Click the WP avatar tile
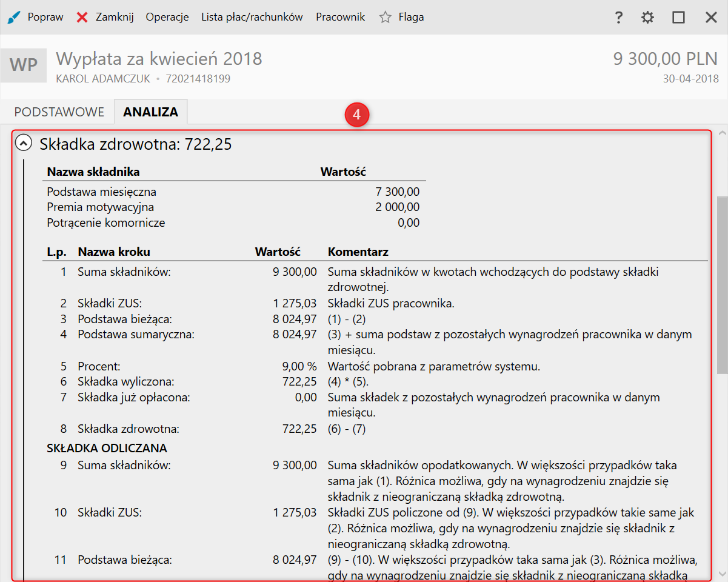The width and height of the screenshot is (728, 582). point(24,64)
